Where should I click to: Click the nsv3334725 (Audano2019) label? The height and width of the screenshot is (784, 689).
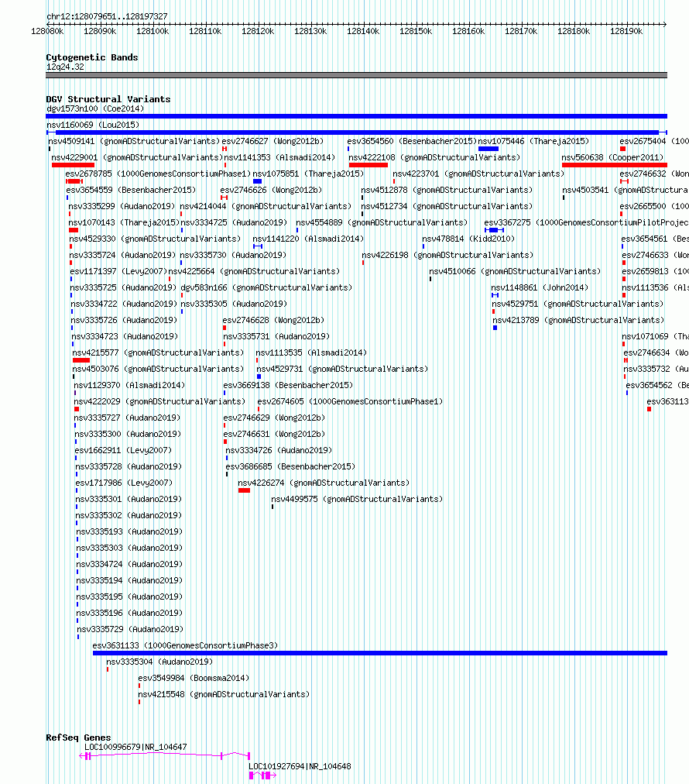[234, 222]
